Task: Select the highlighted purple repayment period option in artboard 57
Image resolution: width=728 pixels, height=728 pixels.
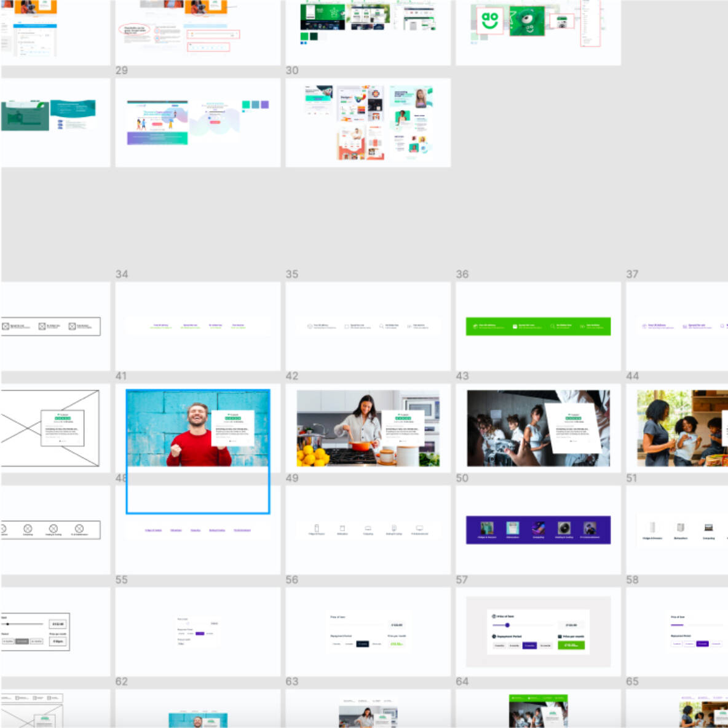Action: click(529, 646)
